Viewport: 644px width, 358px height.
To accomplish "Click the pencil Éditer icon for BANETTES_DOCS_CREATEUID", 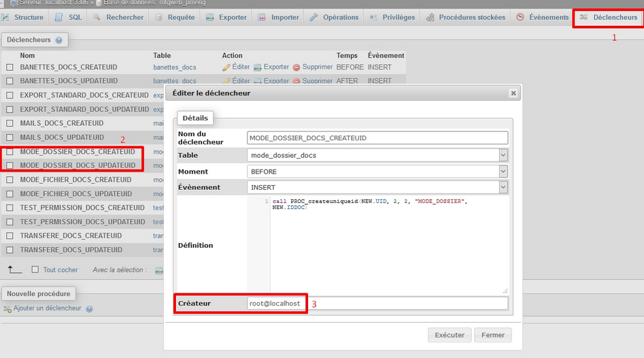I will coord(226,67).
